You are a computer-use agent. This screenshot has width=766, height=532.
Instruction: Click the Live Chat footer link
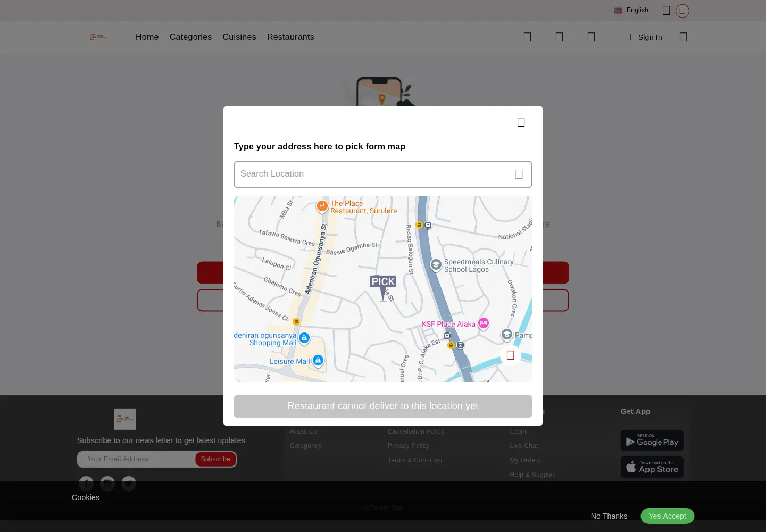click(x=524, y=446)
